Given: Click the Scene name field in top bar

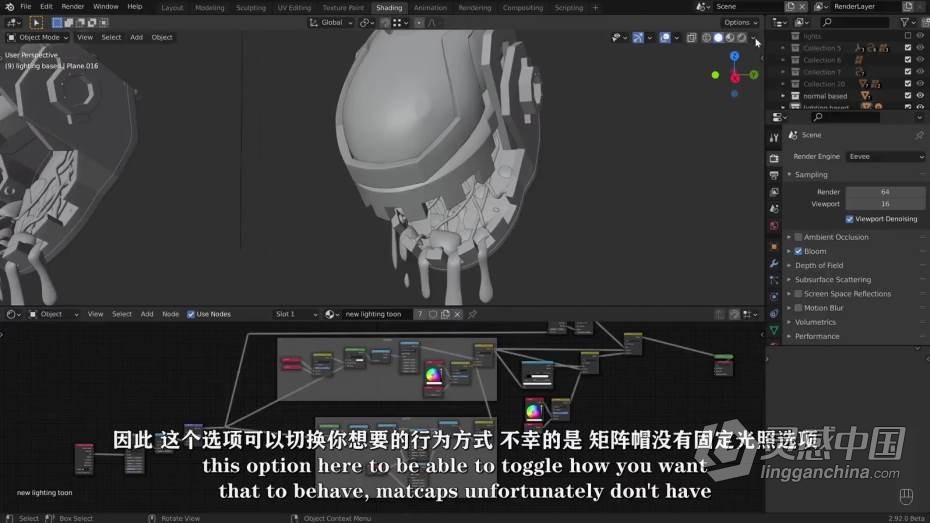Looking at the screenshot, I should tap(749, 7).
